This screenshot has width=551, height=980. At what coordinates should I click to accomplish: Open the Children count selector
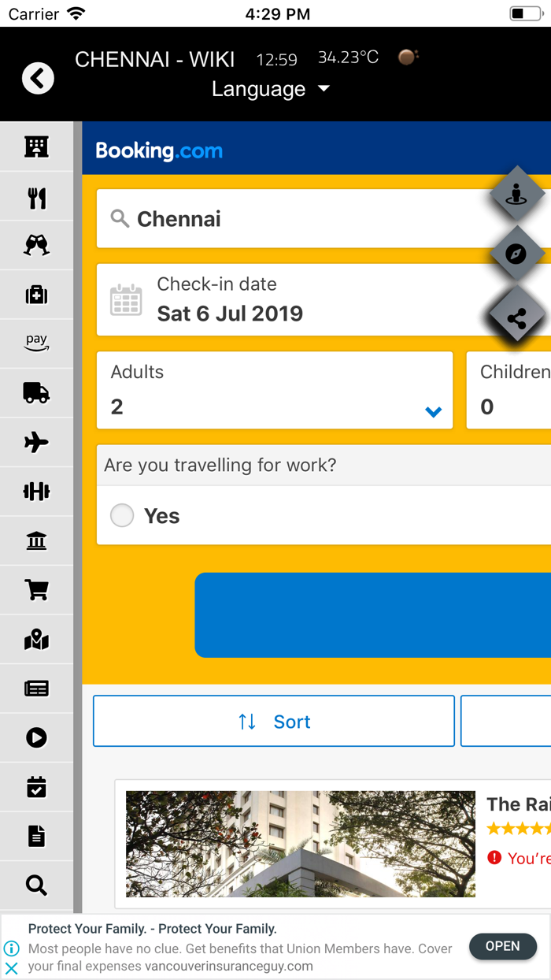[x=512, y=390]
